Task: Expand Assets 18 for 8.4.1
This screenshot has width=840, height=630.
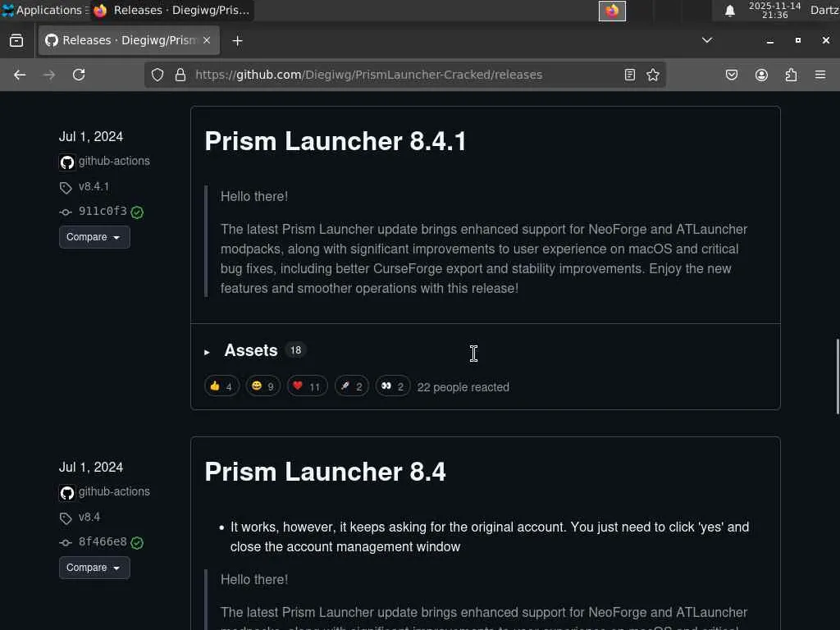Action: point(251,350)
